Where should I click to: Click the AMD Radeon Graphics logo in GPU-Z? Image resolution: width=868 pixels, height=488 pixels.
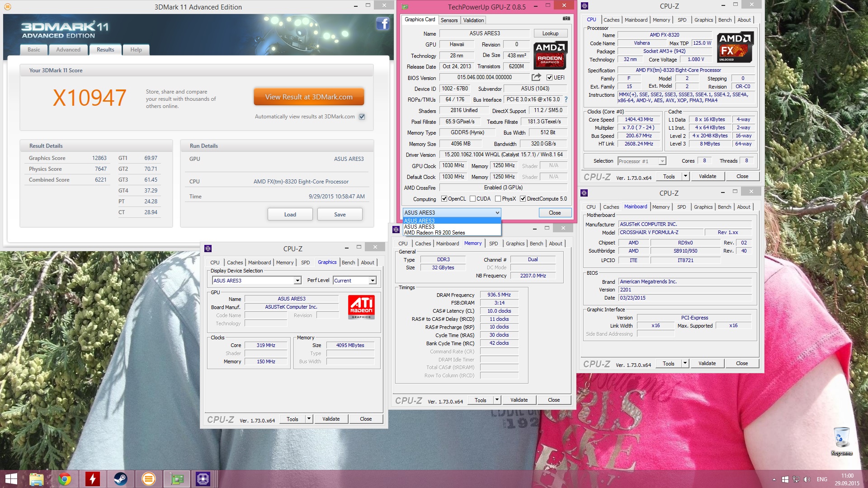pyautogui.click(x=550, y=55)
